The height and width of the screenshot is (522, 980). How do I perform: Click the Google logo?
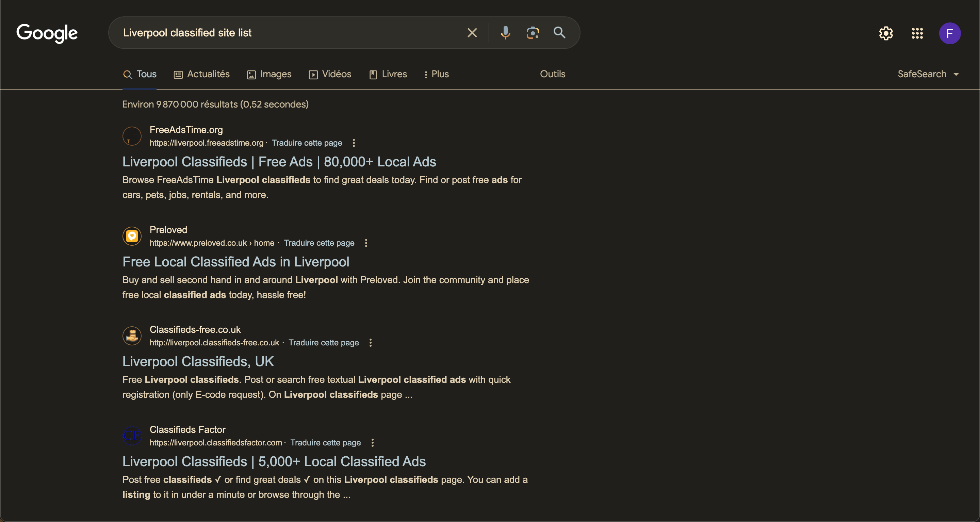(x=47, y=33)
